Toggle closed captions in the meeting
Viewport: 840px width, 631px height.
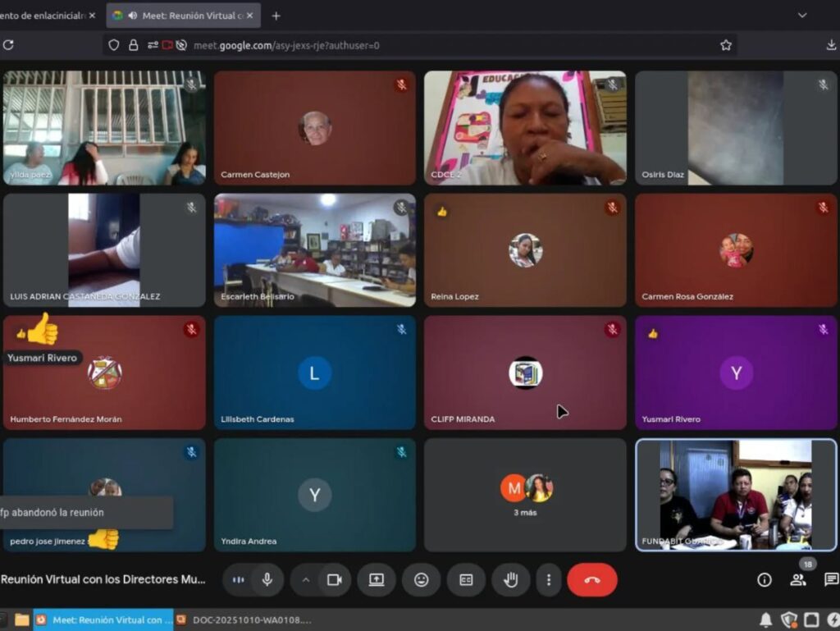[466, 580]
